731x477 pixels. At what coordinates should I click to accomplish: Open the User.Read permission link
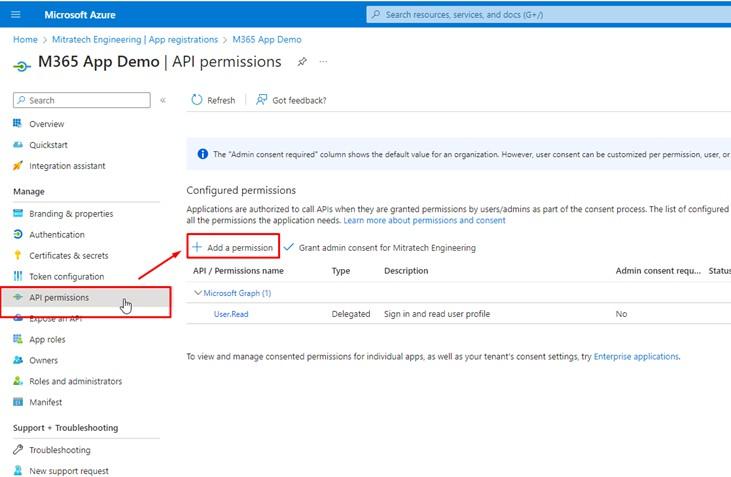click(231, 314)
